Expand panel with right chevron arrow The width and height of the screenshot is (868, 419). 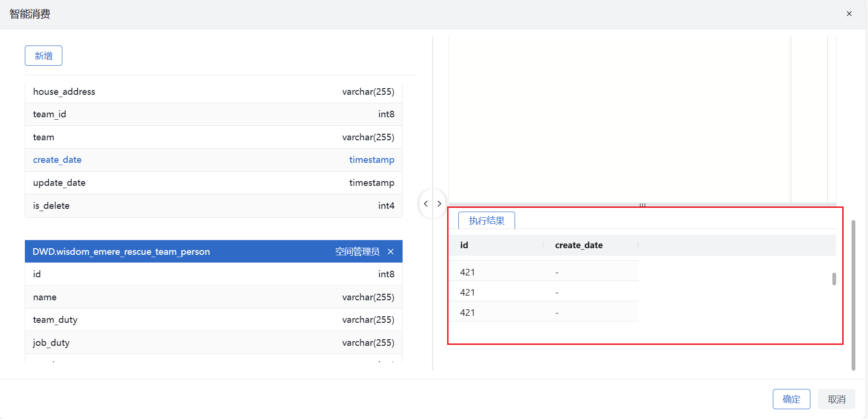(439, 204)
